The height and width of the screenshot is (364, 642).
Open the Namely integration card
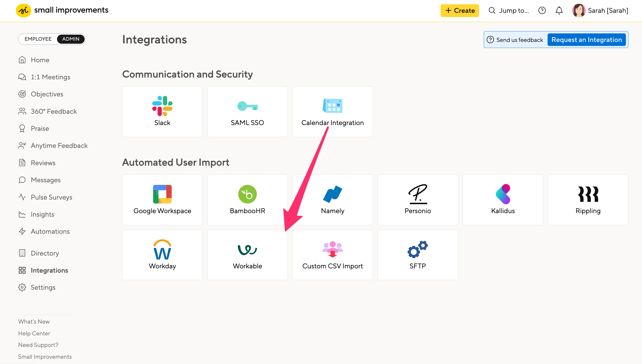333,200
